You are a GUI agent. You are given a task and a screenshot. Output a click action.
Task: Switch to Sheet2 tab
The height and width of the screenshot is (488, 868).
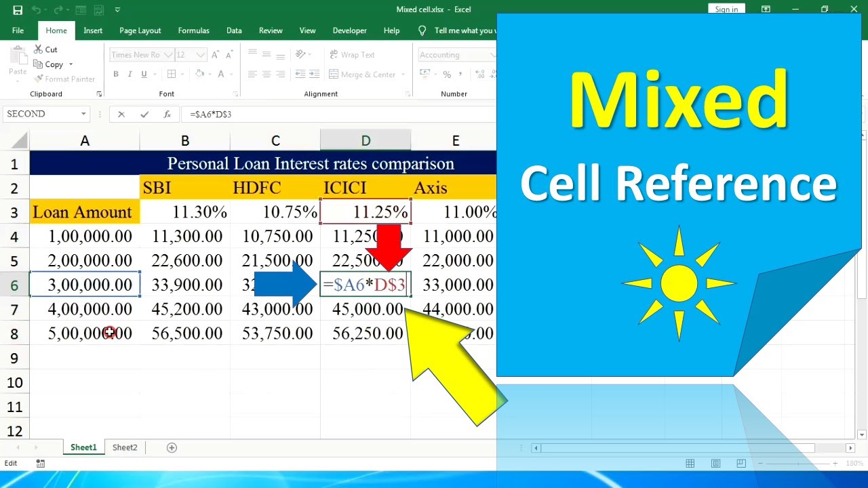[x=125, y=447]
